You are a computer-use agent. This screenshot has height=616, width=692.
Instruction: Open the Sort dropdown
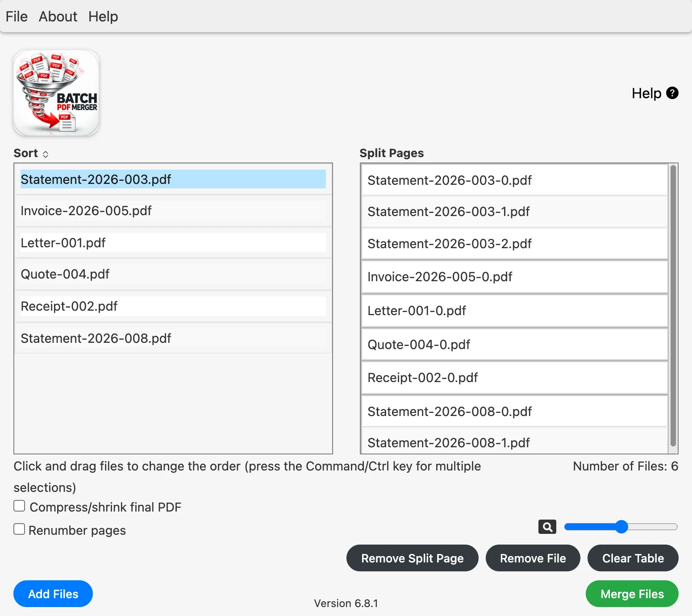(31, 153)
